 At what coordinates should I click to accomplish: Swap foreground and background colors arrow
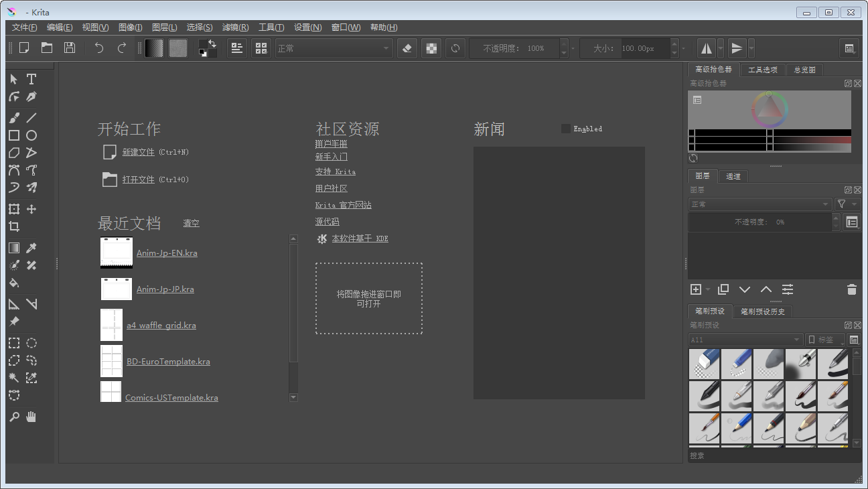coord(213,43)
